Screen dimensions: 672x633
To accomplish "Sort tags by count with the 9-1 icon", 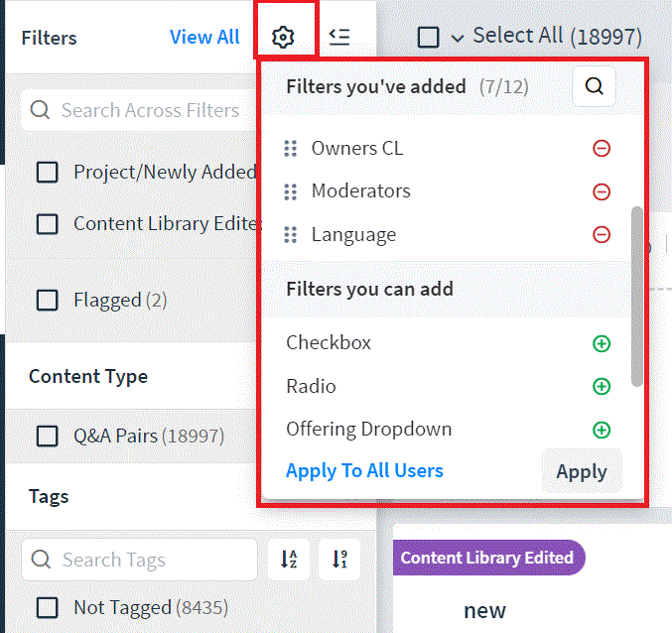I will click(x=339, y=560).
